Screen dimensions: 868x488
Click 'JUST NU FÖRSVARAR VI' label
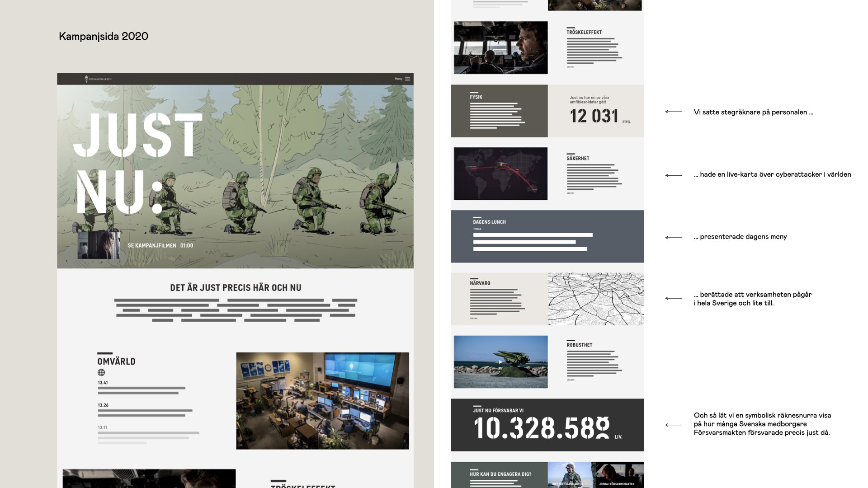coord(498,411)
